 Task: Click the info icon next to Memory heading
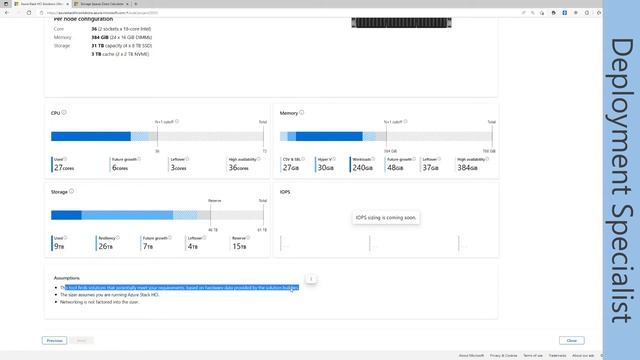[x=302, y=112]
